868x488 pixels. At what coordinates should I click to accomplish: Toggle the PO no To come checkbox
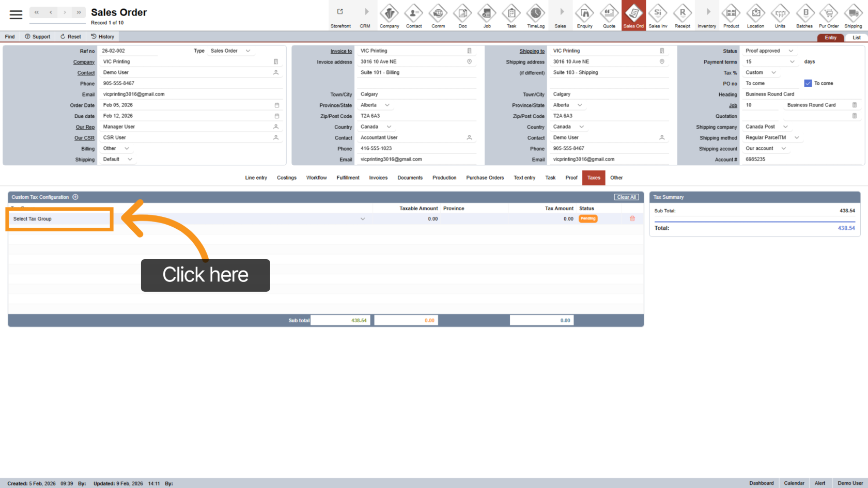coord(808,83)
